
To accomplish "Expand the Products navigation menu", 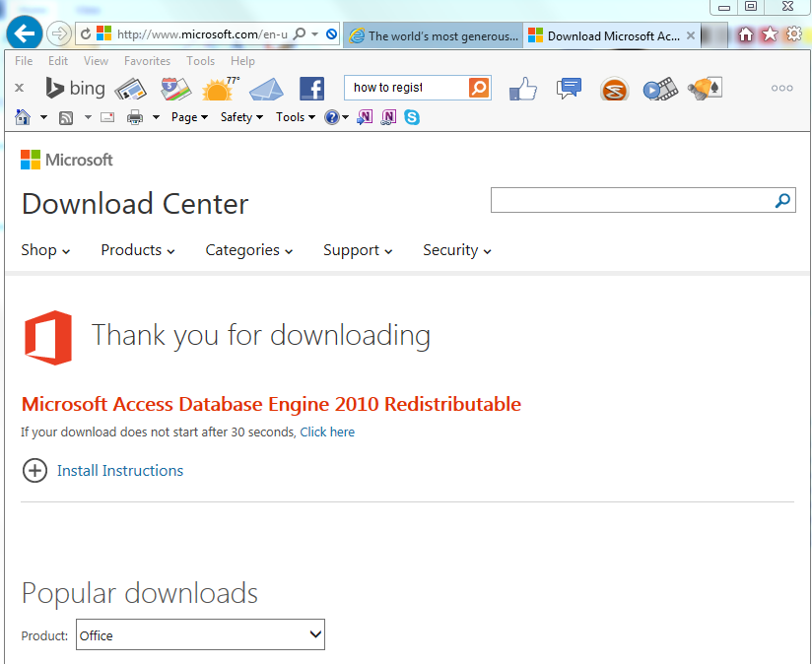I will (x=138, y=250).
